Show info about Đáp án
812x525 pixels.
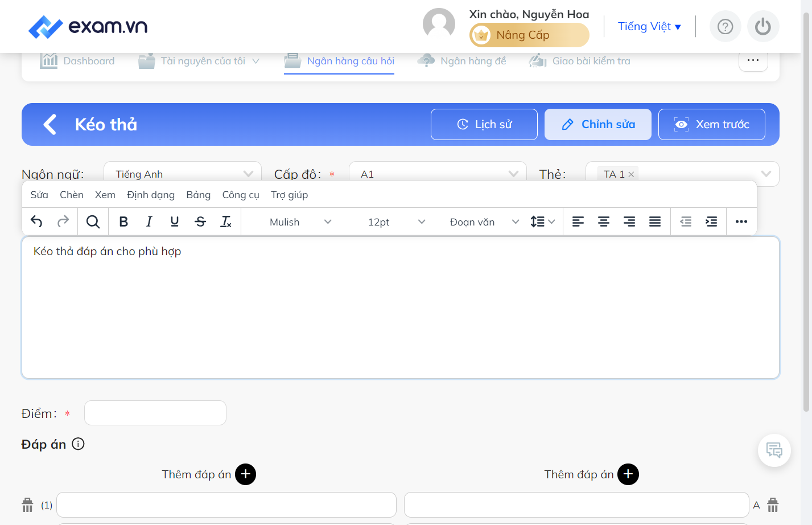pos(79,444)
